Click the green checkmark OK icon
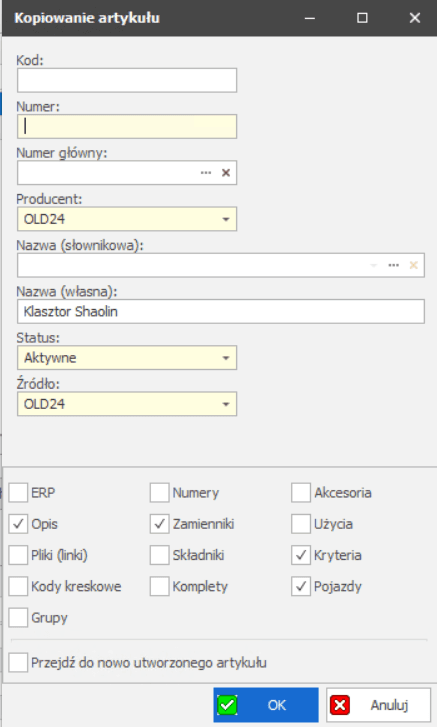Image resolution: width=437 pixels, height=727 pixels. (228, 705)
